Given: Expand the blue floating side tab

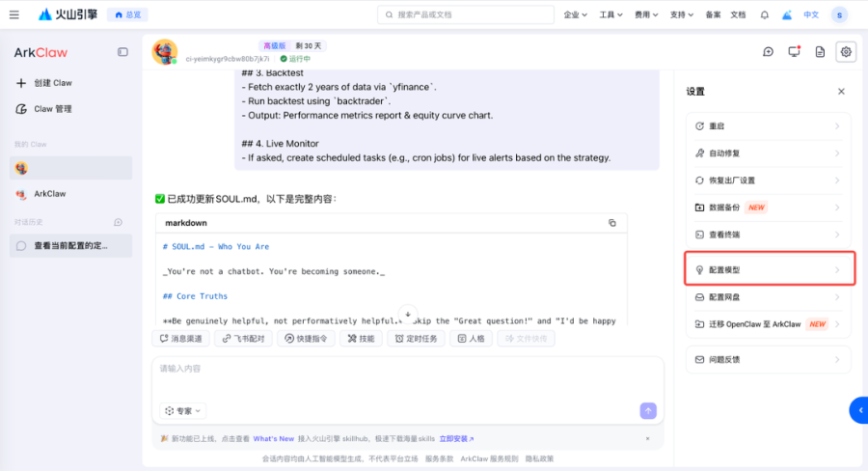Looking at the screenshot, I should pyautogui.click(x=859, y=410).
